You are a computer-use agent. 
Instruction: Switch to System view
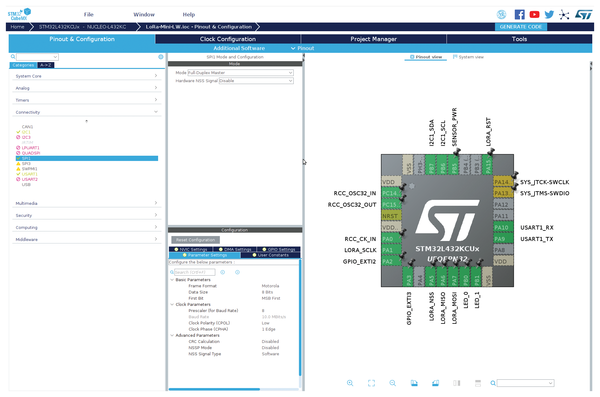[468, 57]
